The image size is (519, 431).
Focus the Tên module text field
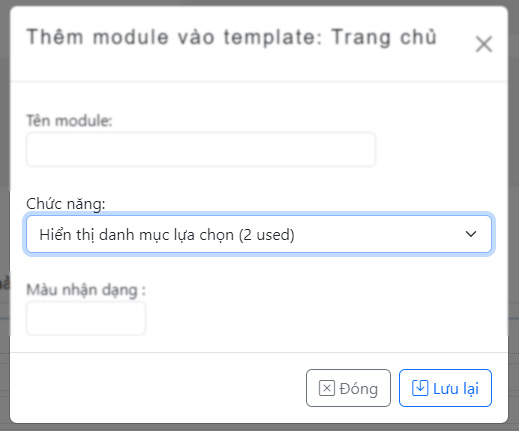pos(201,149)
